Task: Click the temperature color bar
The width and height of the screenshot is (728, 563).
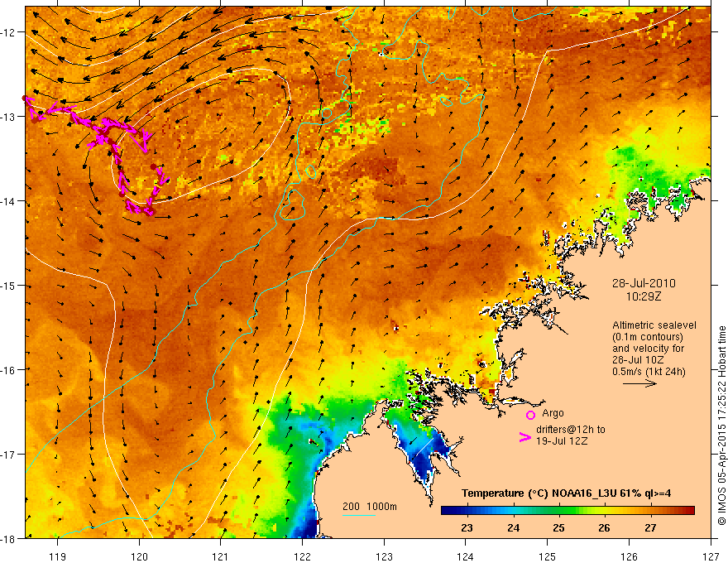Action: (x=568, y=511)
